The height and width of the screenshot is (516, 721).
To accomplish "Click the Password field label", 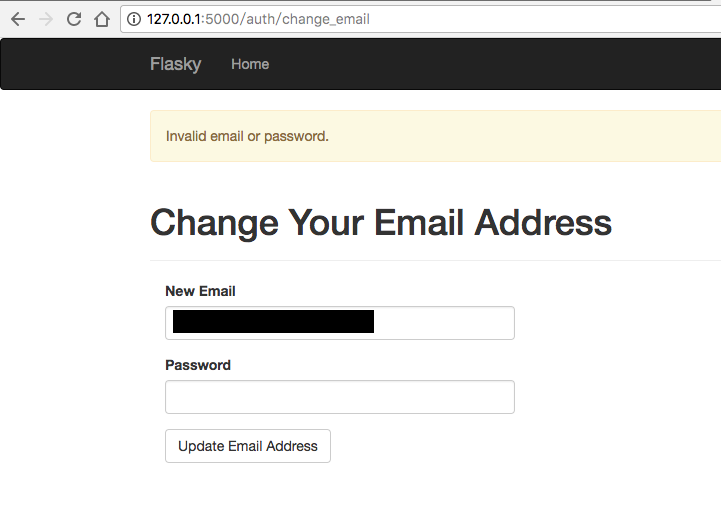I will tap(198, 365).
